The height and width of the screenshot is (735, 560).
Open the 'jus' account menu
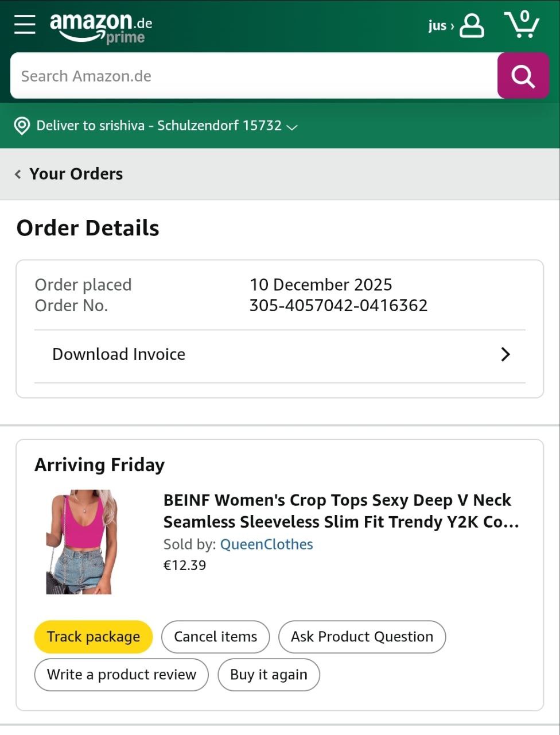click(441, 26)
